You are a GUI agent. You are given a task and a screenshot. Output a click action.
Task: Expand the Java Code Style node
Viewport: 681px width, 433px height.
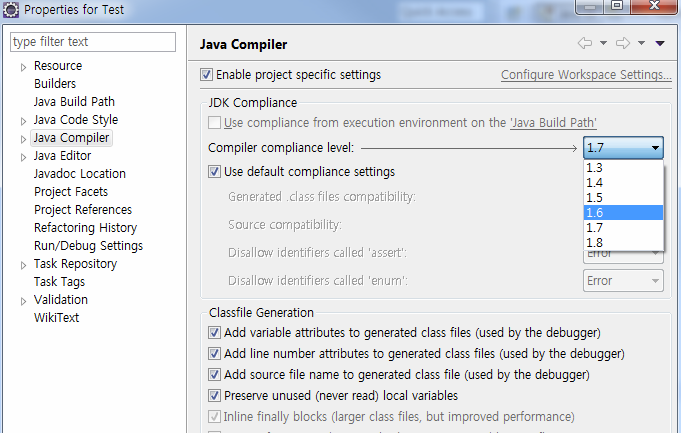pyautogui.click(x=23, y=120)
